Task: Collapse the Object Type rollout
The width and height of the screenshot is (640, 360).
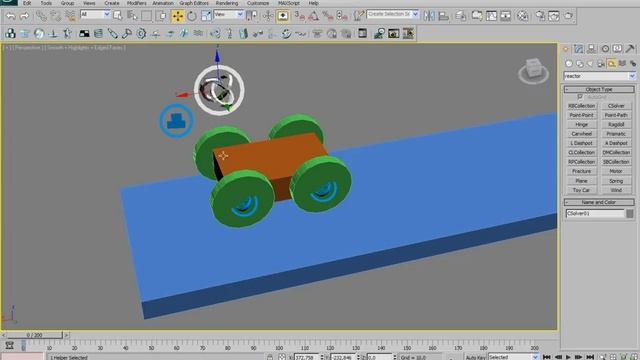Action: (x=599, y=89)
